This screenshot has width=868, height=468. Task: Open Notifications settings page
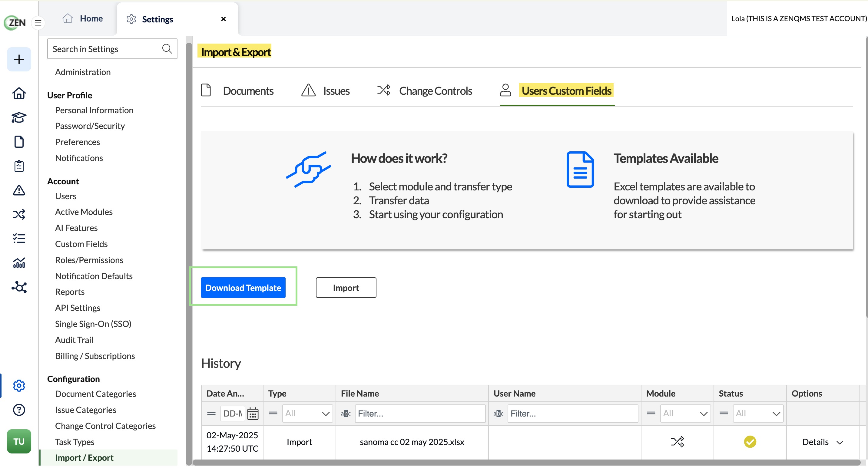(x=79, y=158)
